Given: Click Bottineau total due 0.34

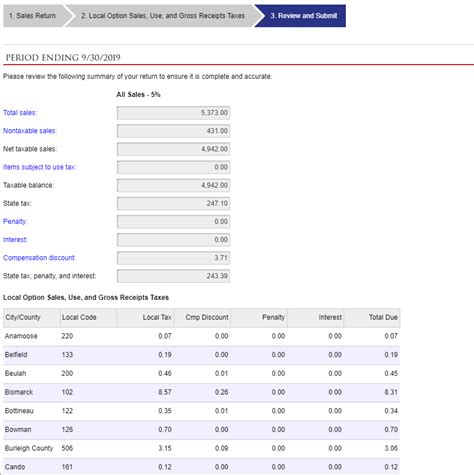Looking at the screenshot, I should [x=391, y=411].
